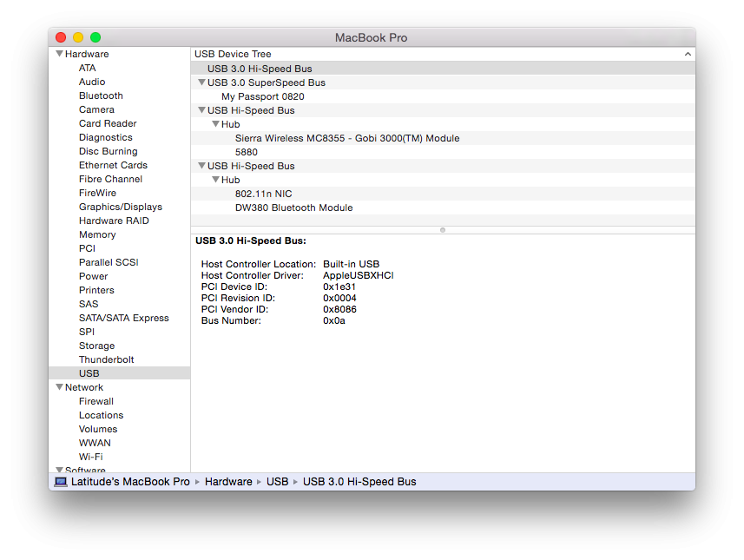Select Wi-Fi under Network
Screen dimensions: 744x560
coord(91,457)
